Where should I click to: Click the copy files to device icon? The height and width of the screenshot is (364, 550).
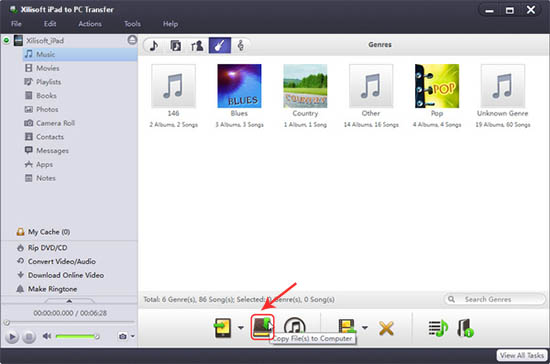[223, 328]
